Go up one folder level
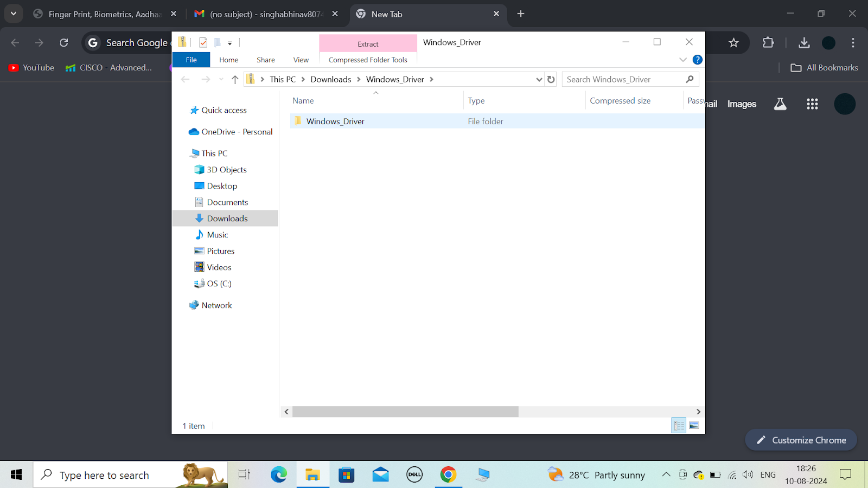Viewport: 868px width, 488px height. [x=235, y=79]
